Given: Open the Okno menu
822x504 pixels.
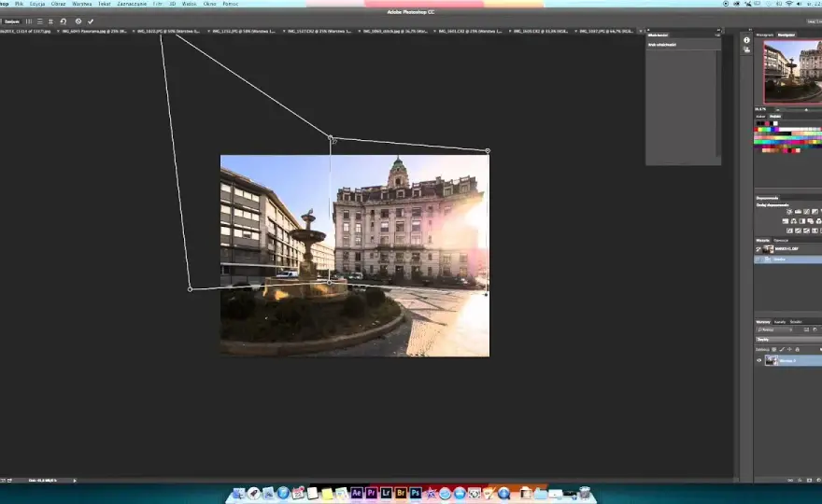Looking at the screenshot, I should pyautogui.click(x=209, y=4).
